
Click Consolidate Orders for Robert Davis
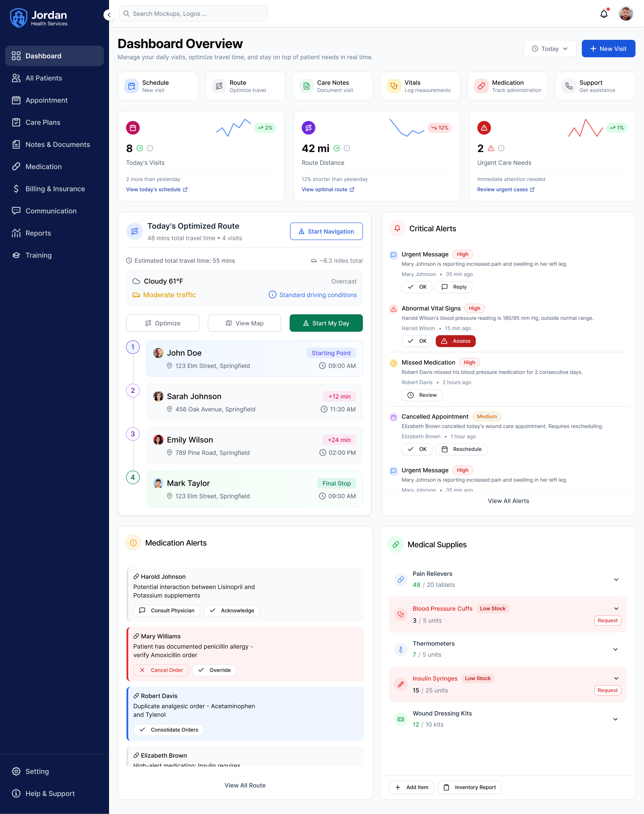click(169, 730)
